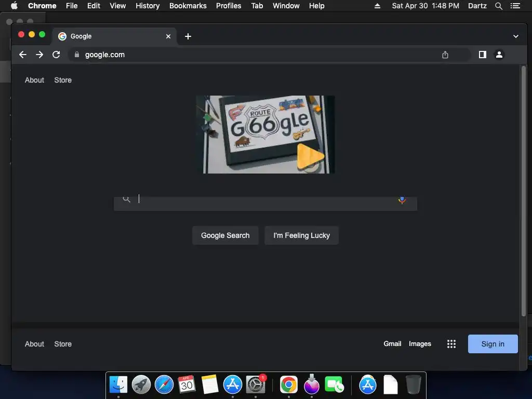Open the App Store icon beside Notes
This screenshot has width=532, height=399.
click(233, 385)
